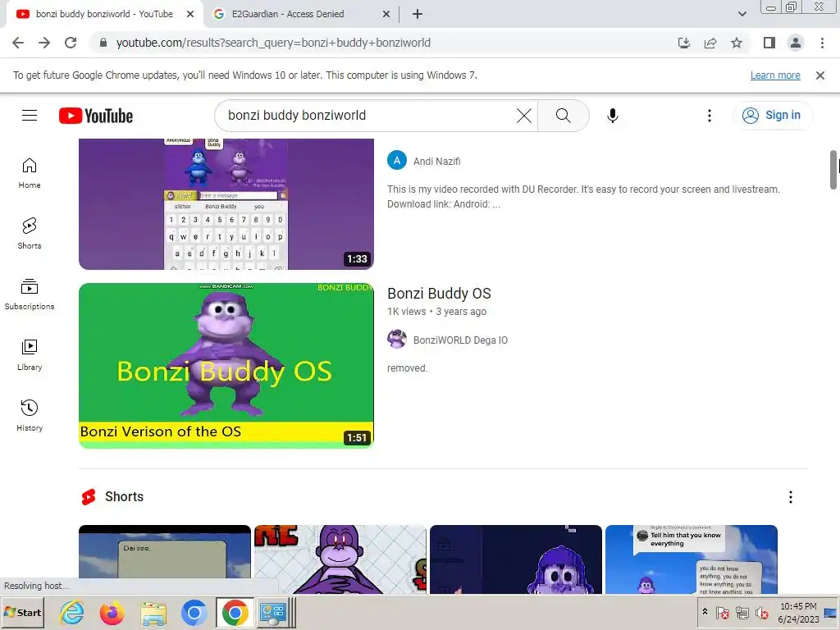This screenshot has width=840, height=630.
Task: Open the Control Panel taskbar icon
Action: [x=273, y=612]
